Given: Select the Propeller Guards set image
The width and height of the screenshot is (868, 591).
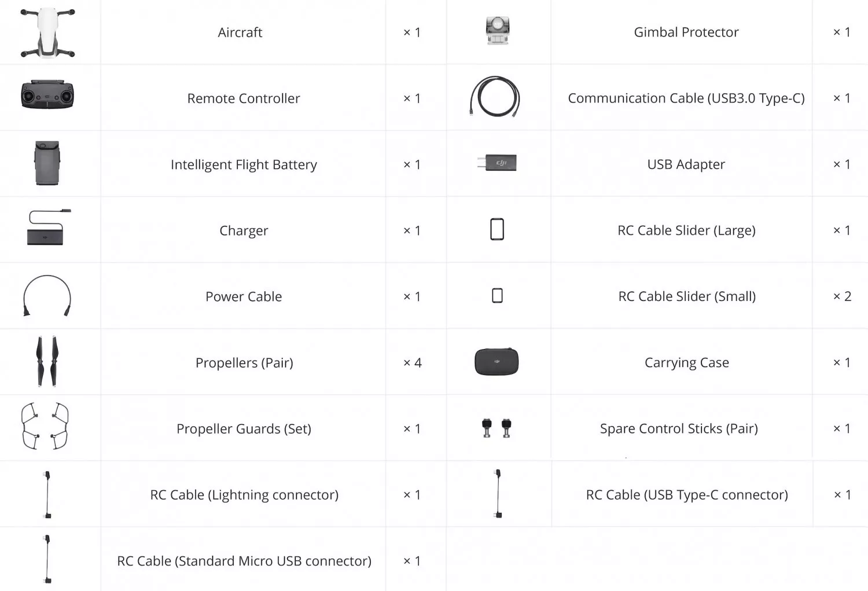Looking at the screenshot, I should [x=45, y=427].
